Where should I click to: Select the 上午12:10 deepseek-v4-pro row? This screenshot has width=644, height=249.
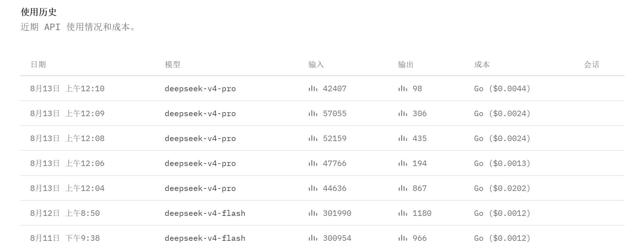tap(322, 88)
